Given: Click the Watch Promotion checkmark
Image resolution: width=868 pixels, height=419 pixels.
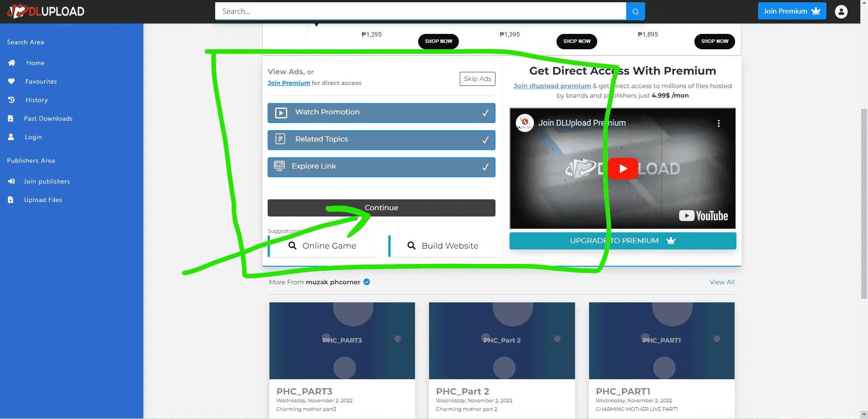Looking at the screenshot, I should pos(485,113).
